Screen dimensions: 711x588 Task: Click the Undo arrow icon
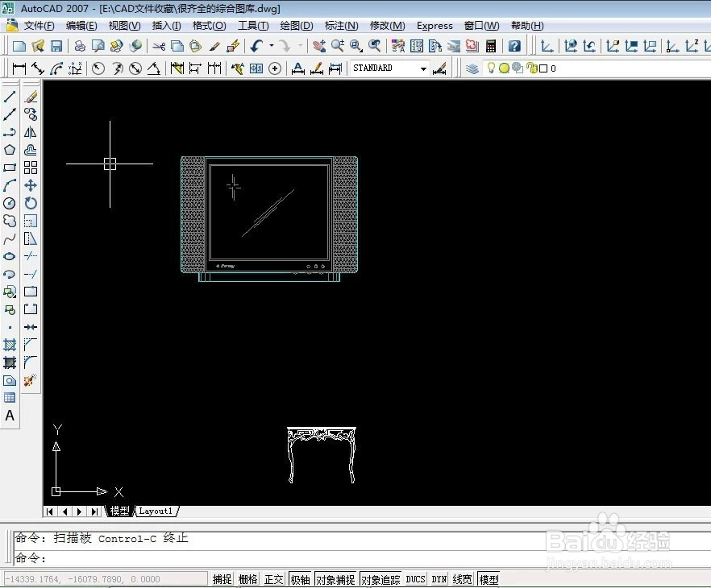256,46
